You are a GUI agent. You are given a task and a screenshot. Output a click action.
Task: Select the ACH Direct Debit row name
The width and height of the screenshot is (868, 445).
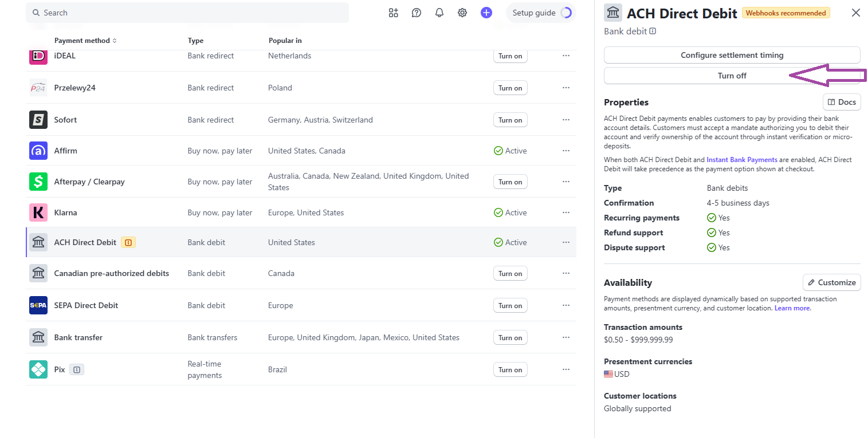tap(85, 242)
